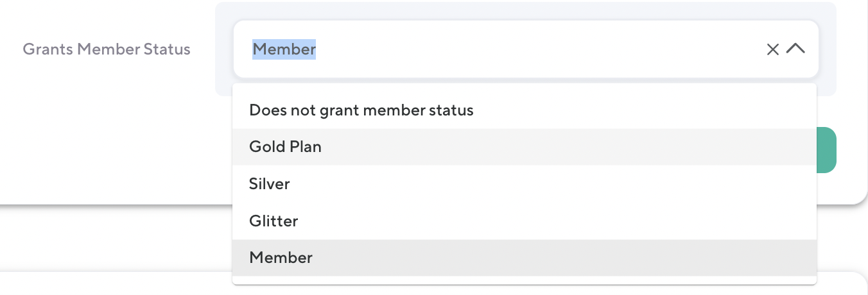Choose the Gold Plan option
Image resolution: width=868 pixels, height=295 pixels.
pos(285,147)
